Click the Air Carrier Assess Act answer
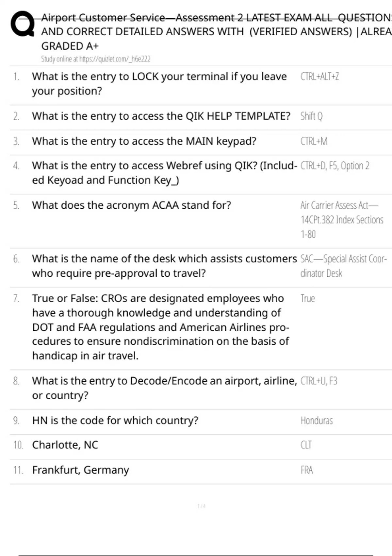The image size is (392, 556). click(x=342, y=219)
